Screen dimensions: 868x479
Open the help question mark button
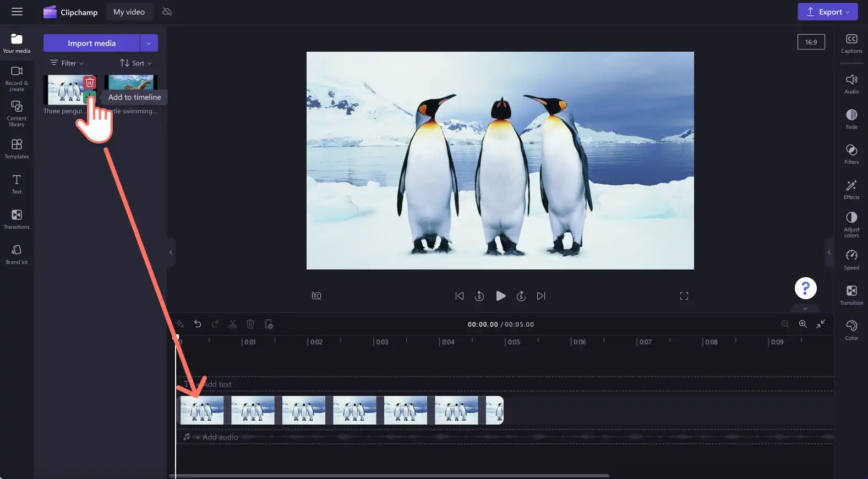pyautogui.click(x=805, y=288)
